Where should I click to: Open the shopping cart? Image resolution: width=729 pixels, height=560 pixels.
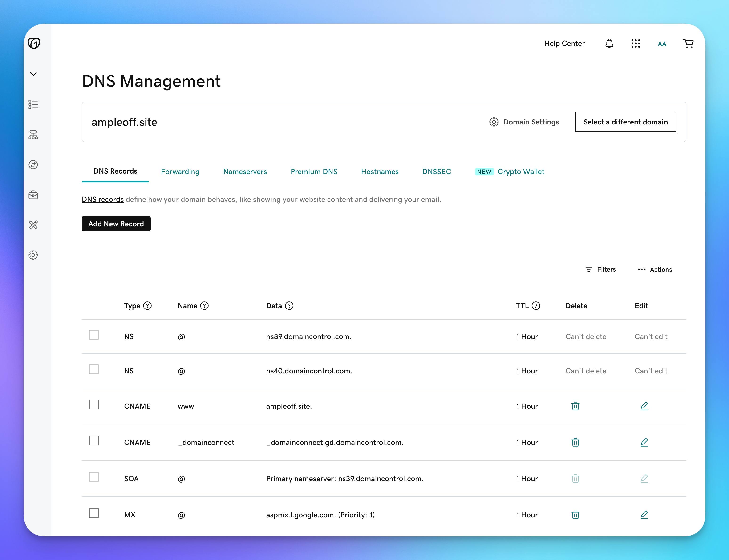coord(688,43)
